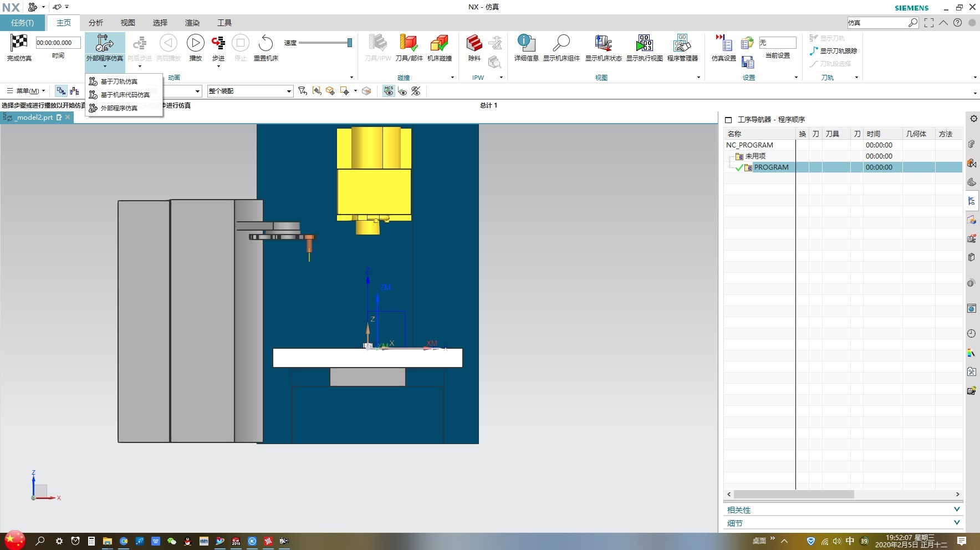The width and height of the screenshot is (980, 550).
Task: Click 显示机床组件 magnifier icon
Action: (561, 43)
